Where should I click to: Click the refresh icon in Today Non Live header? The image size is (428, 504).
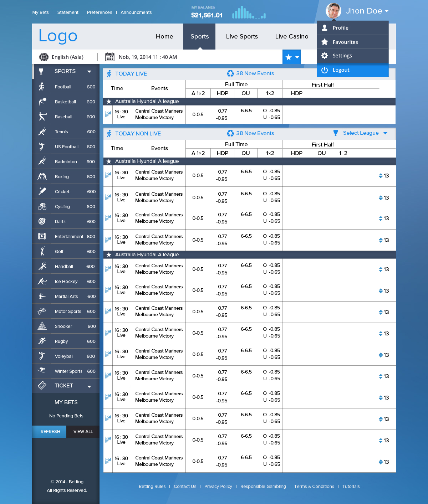coord(230,133)
